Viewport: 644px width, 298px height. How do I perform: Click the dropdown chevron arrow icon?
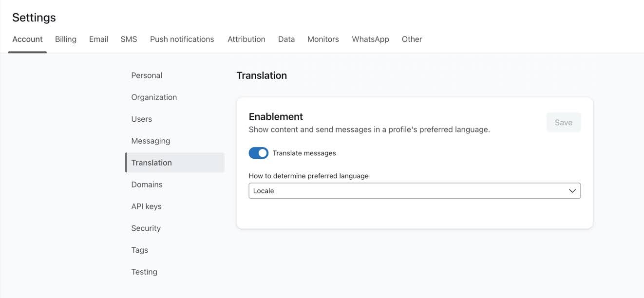[572, 191]
